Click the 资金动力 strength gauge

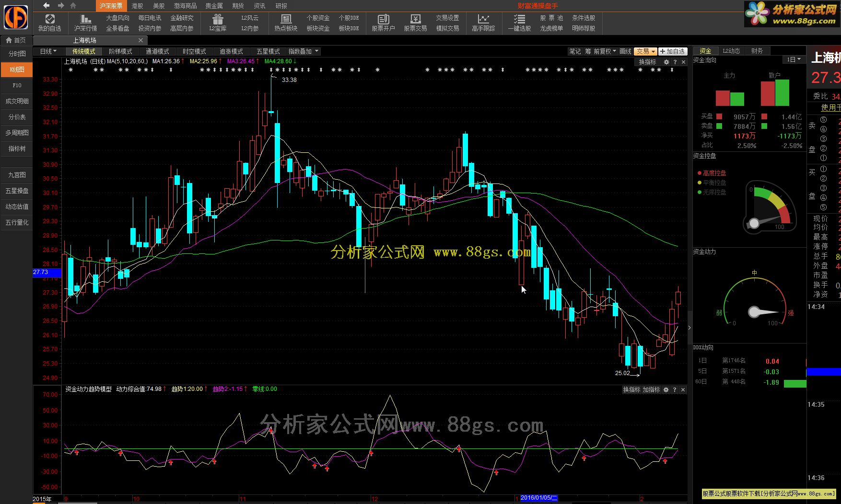point(755,300)
